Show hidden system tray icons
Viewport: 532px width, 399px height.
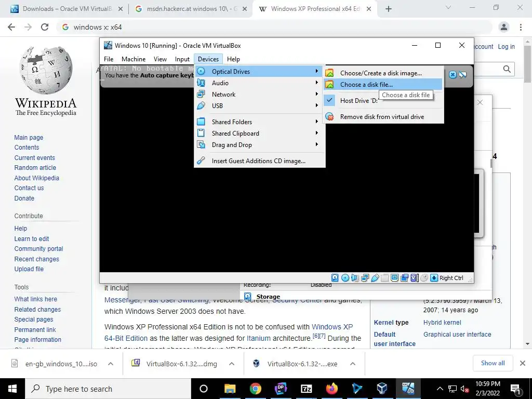(440, 389)
